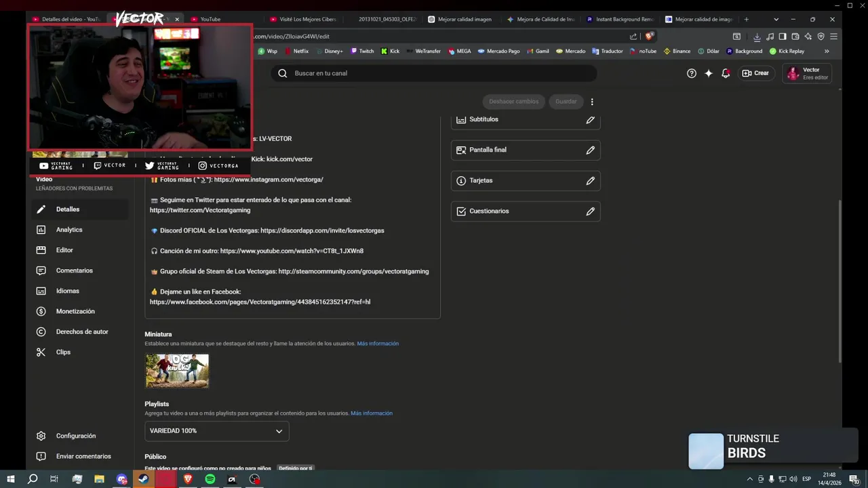Open the Analytics chart icon in sidebar
The image size is (868, 488).
point(41,230)
